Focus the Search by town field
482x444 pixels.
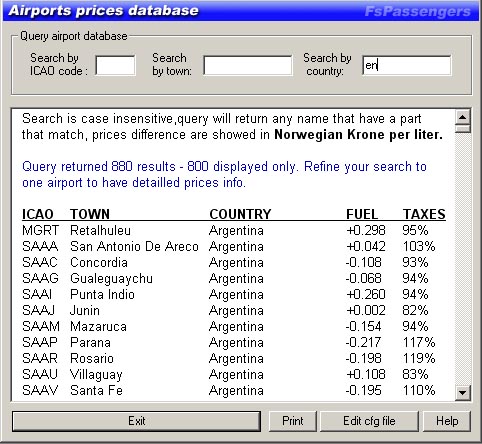tap(248, 65)
